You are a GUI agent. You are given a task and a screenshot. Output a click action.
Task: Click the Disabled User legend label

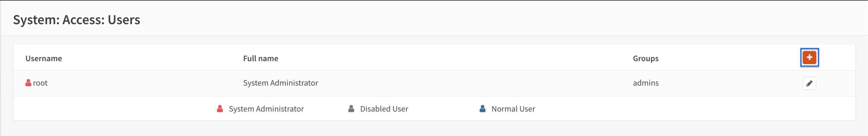pyautogui.click(x=384, y=109)
